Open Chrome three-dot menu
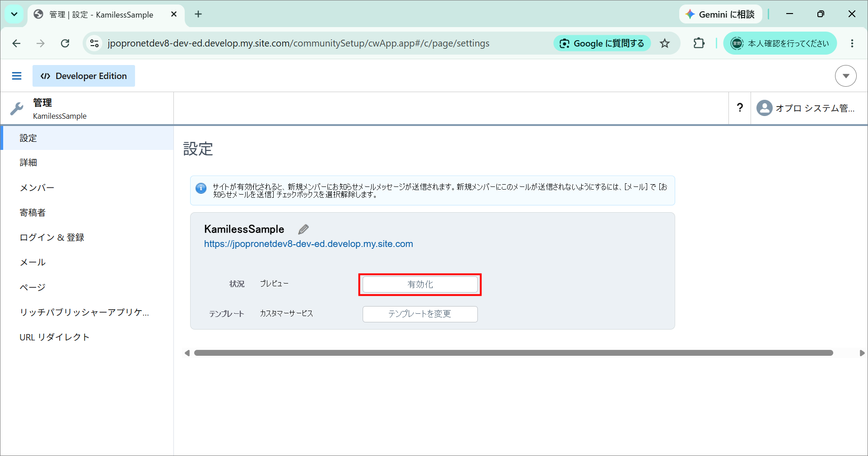The width and height of the screenshot is (868, 456). click(x=852, y=43)
